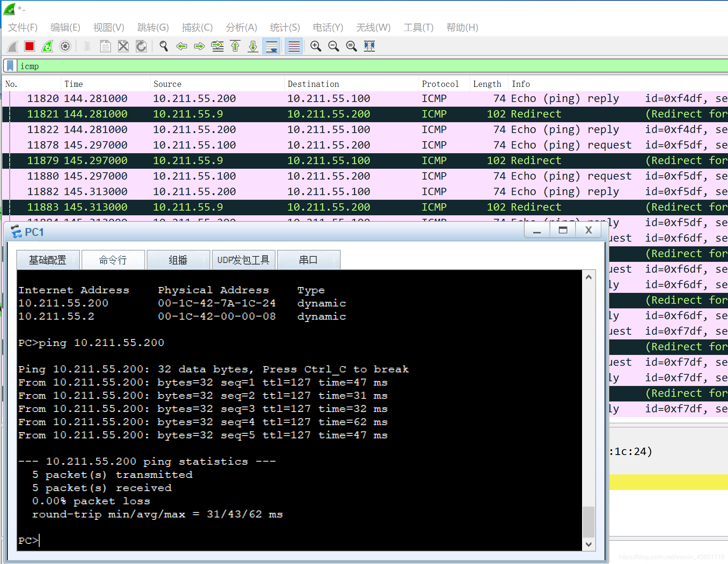This screenshot has width=728, height=564.
Task: Select packet 11822 echo reply
Action: pos(365,130)
